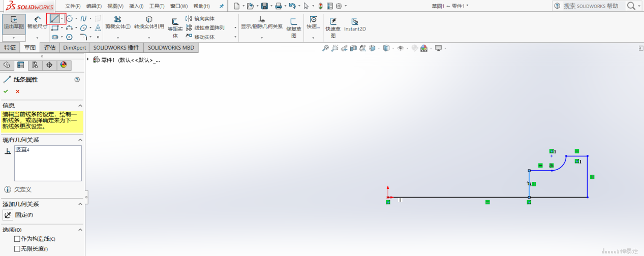Open the Line tool dropdown arrow

63,18
